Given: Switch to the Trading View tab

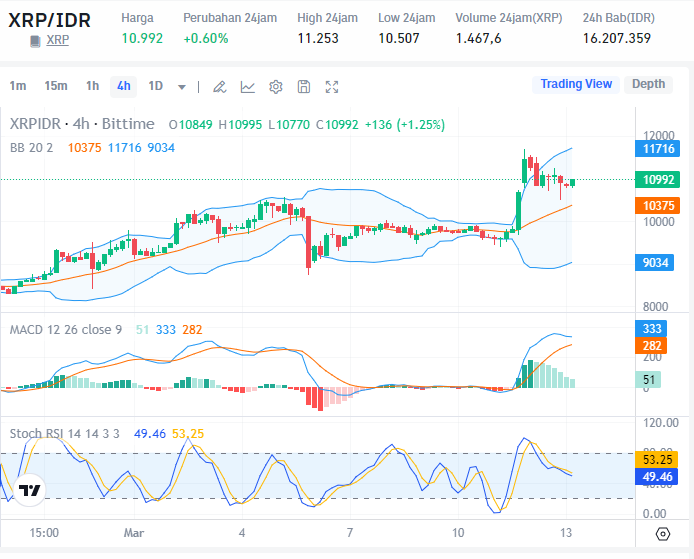Looking at the screenshot, I should 576,84.
